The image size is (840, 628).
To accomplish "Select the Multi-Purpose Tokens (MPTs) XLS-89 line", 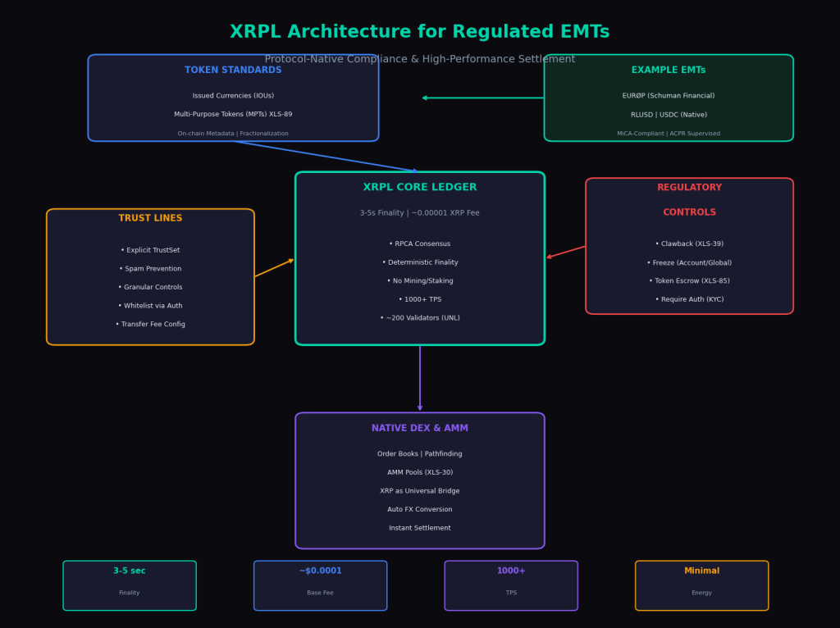I will coord(233,115).
